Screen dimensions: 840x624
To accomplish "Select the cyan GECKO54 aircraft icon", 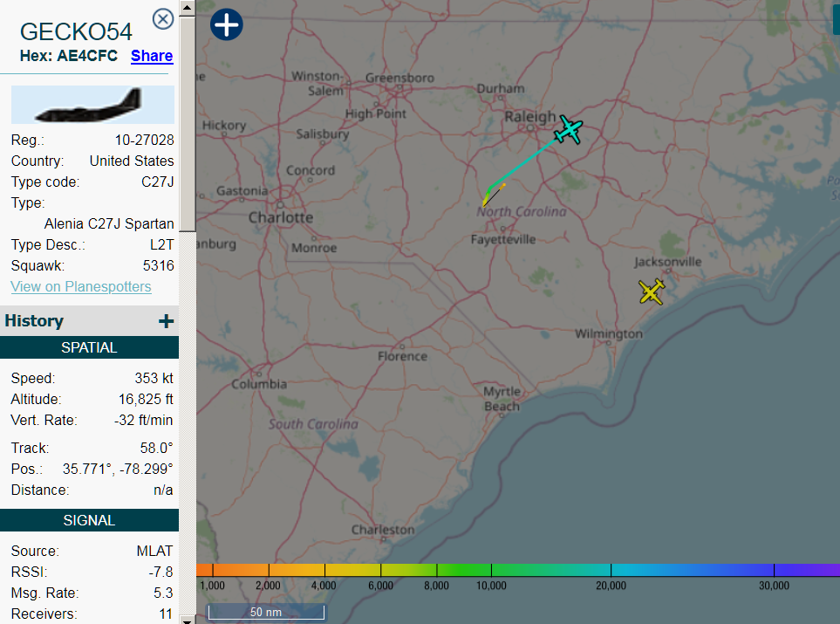I will point(568,130).
